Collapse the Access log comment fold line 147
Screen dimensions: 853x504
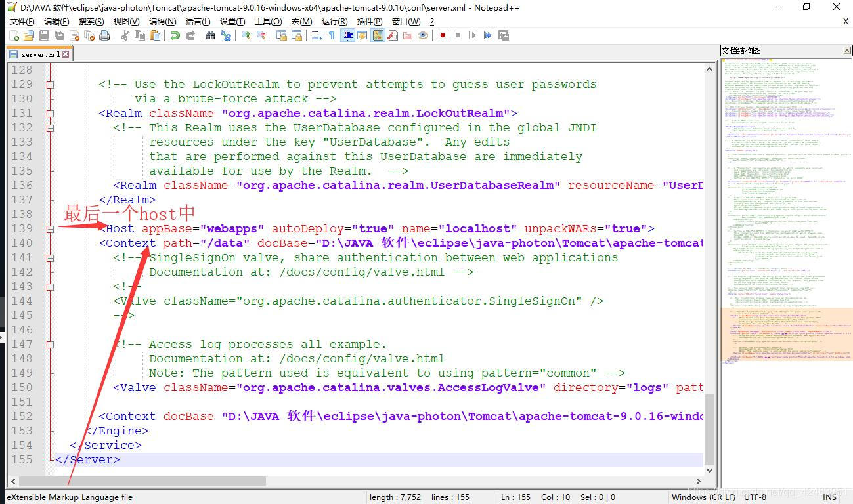coord(50,344)
